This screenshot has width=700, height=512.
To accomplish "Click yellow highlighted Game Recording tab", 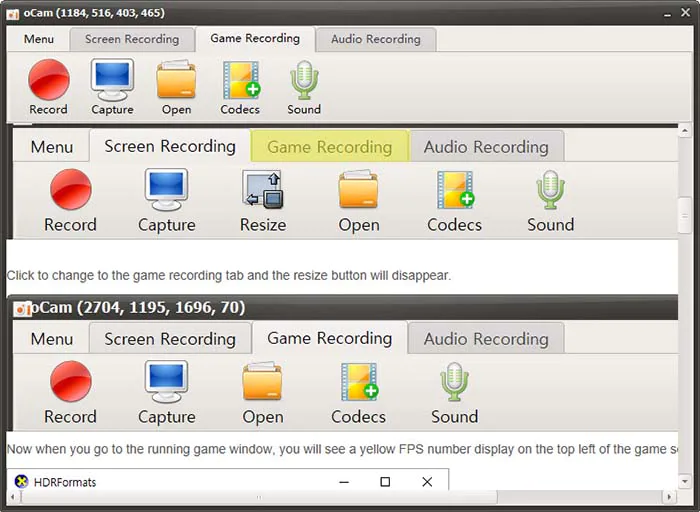I will pos(330,146).
